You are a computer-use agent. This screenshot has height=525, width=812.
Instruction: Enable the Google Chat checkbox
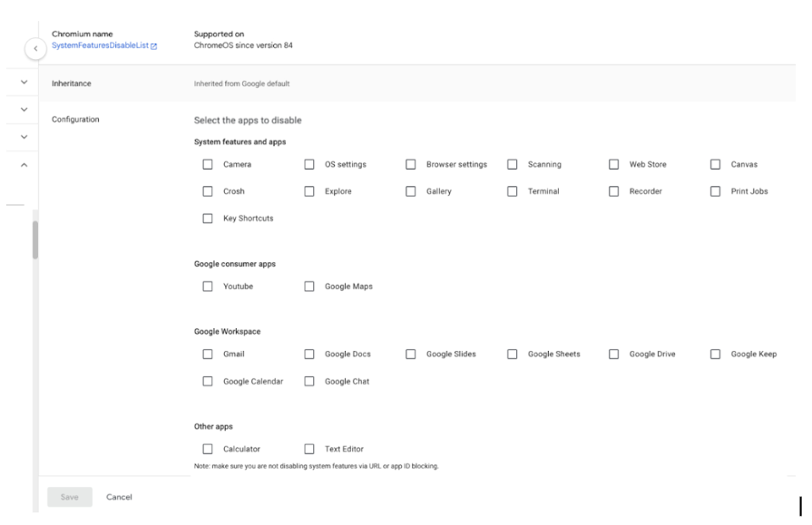pos(309,381)
